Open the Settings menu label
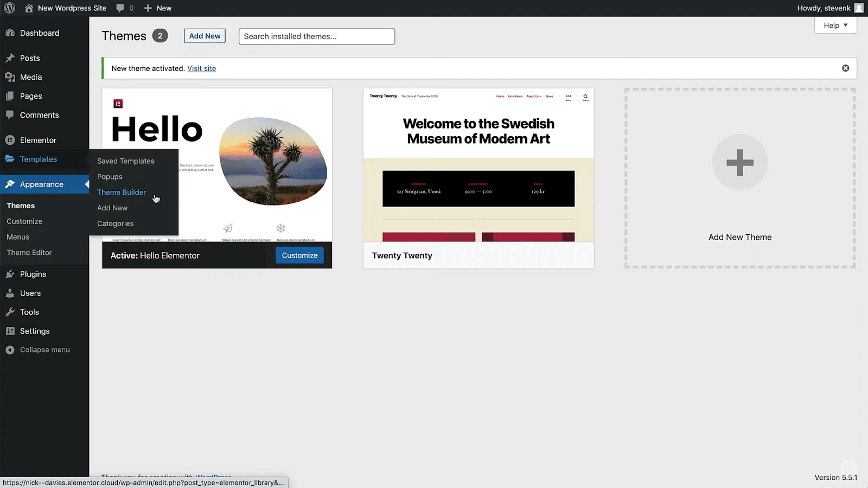Image resolution: width=868 pixels, height=488 pixels. tap(35, 331)
